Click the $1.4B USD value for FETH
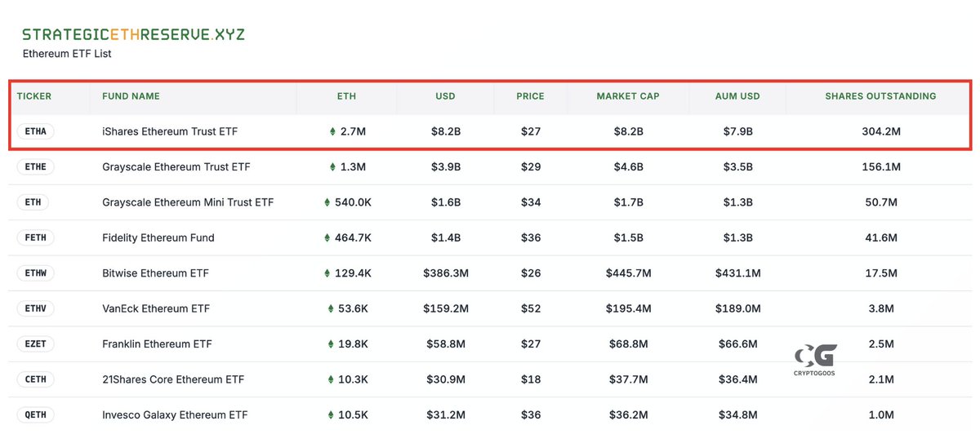Viewport: 980px width, 443px height. click(446, 237)
